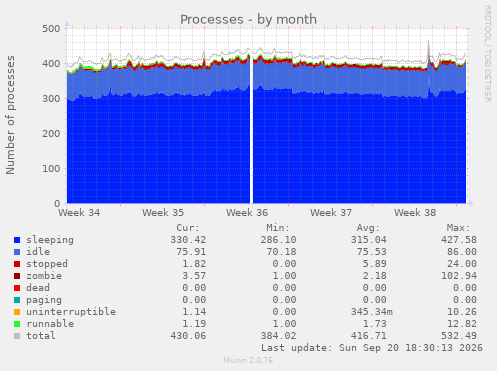This screenshot has height=371, width=497.
Task: Click zombie current value 3.57
Action: pyautogui.click(x=194, y=276)
